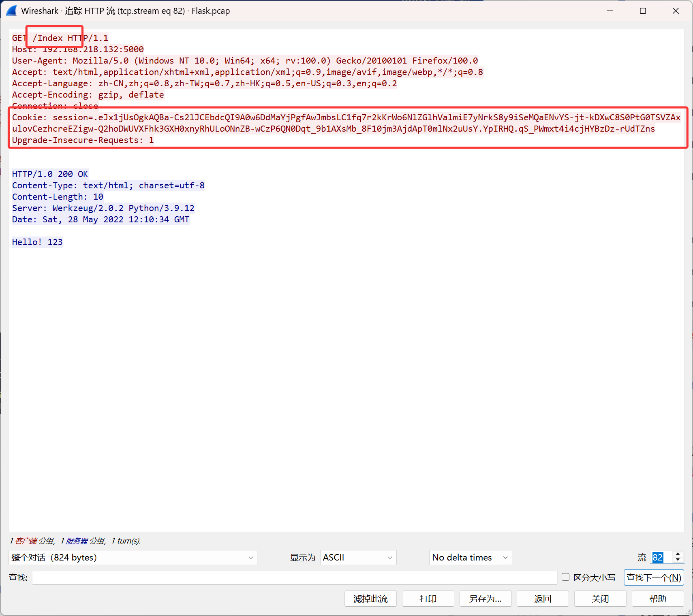Click the Date: Sat, 28 May 2022 line
This screenshot has width=693, height=616.
click(x=101, y=220)
